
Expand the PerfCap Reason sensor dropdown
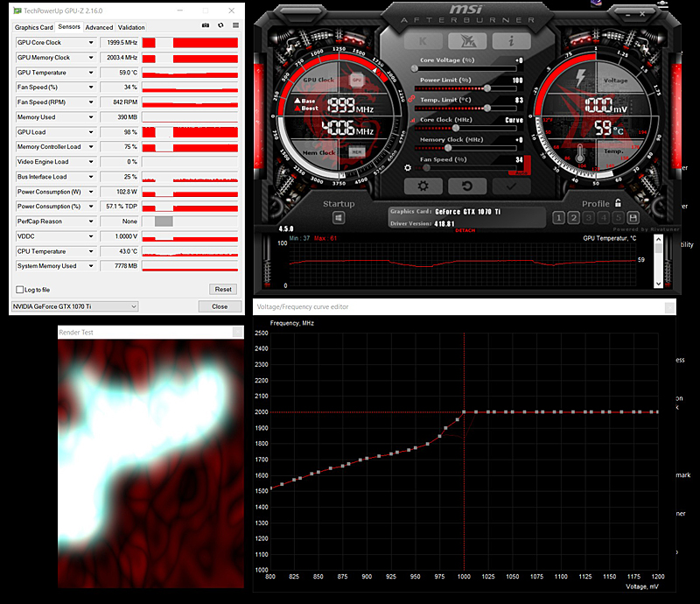(x=91, y=221)
